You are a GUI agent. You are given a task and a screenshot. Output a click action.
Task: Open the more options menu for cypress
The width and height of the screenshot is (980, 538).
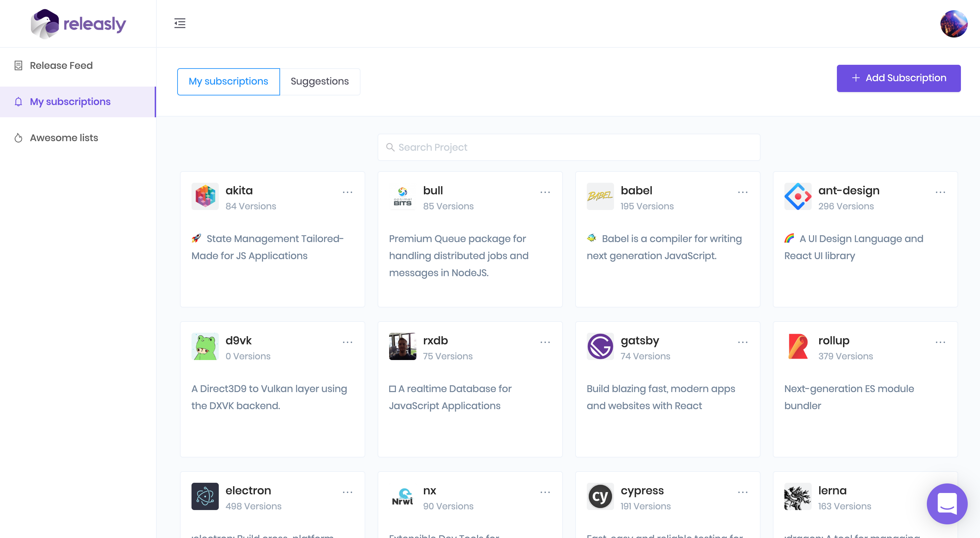point(742,492)
